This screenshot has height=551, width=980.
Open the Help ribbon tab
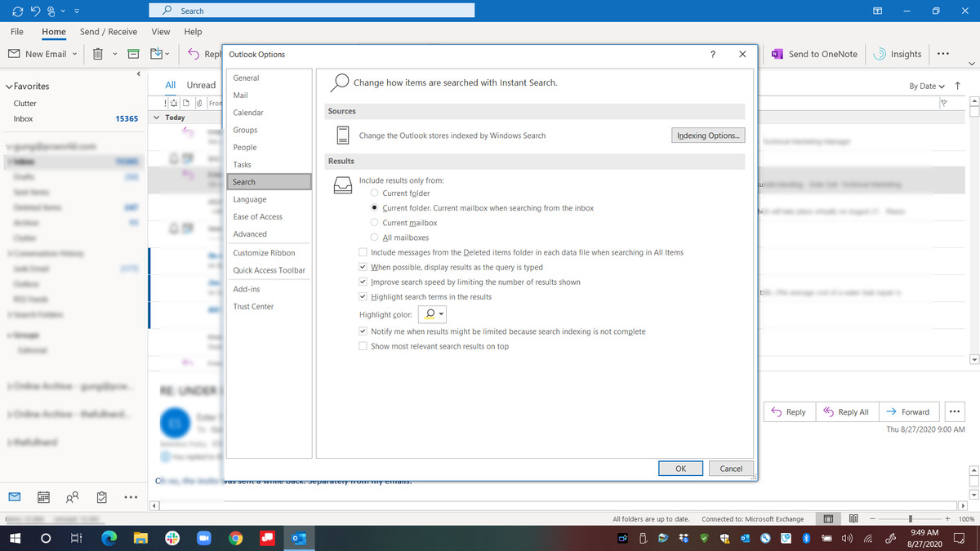point(194,32)
